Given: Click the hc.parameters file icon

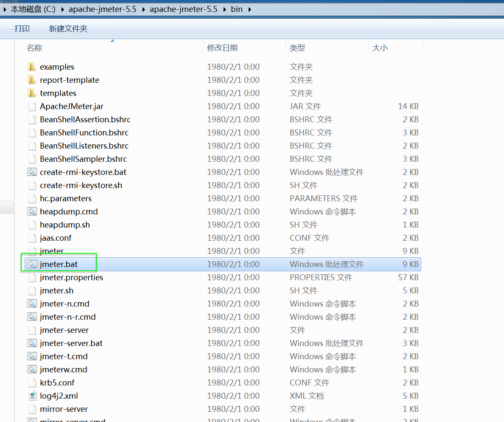Looking at the screenshot, I should coord(32,198).
